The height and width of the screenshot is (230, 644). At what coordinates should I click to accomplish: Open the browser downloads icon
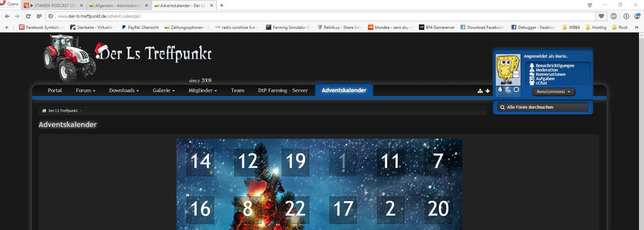pos(626,16)
